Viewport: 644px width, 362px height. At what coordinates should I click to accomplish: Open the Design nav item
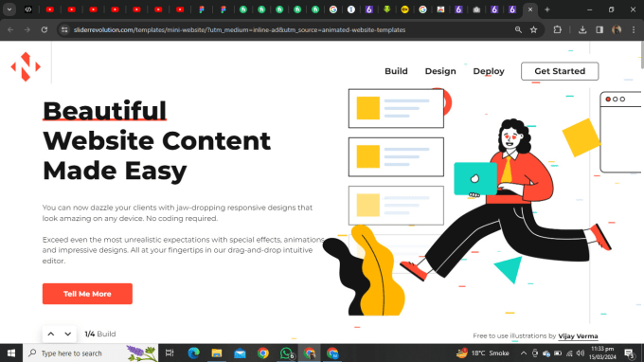(440, 71)
